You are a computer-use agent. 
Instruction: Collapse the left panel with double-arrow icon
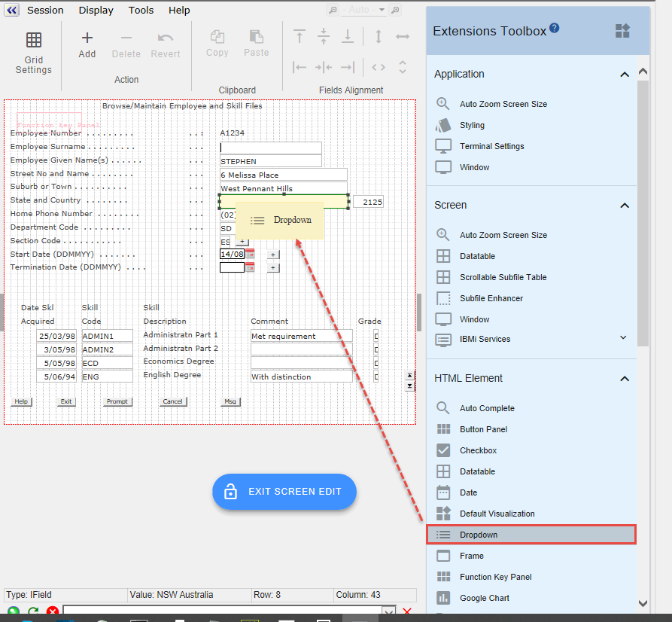tap(11, 10)
